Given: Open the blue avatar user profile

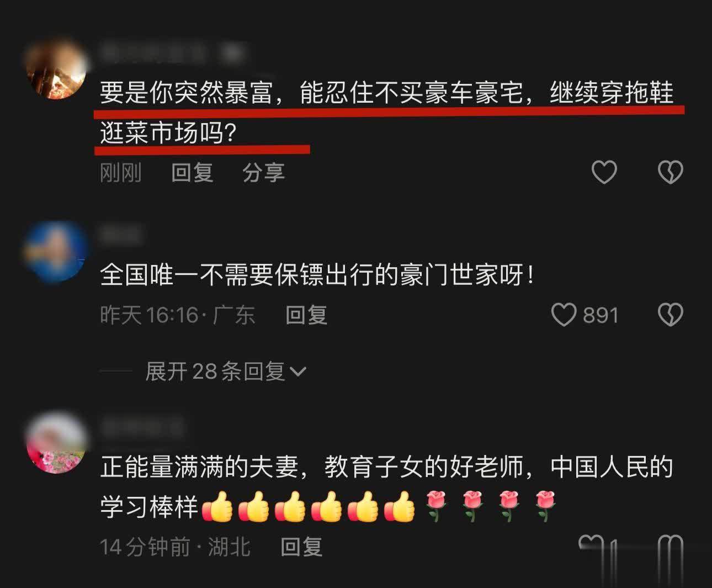Looking at the screenshot, I should pyautogui.click(x=57, y=252).
